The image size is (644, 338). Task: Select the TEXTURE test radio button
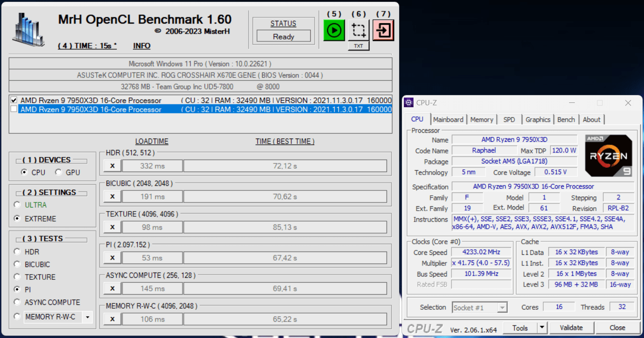click(x=17, y=276)
